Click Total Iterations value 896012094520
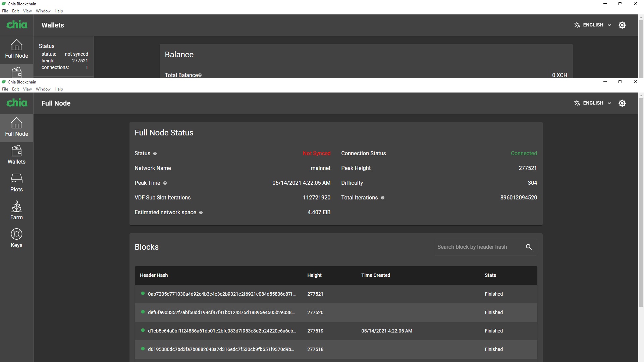Viewport: 644px width, 362px height. click(519, 198)
